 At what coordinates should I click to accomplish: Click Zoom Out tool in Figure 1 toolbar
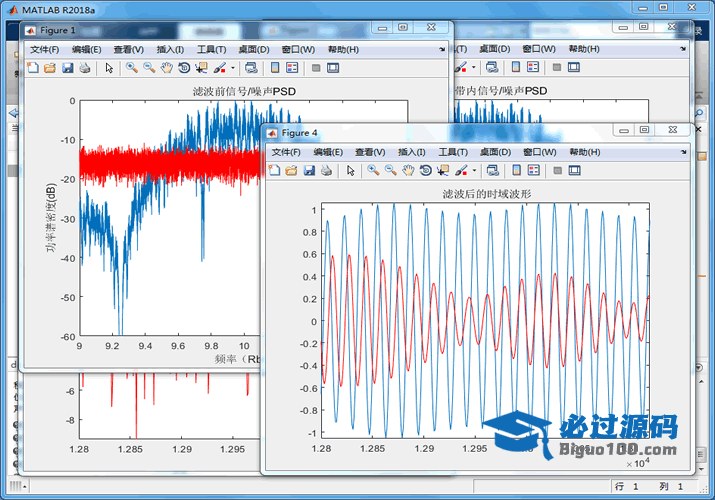point(149,68)
